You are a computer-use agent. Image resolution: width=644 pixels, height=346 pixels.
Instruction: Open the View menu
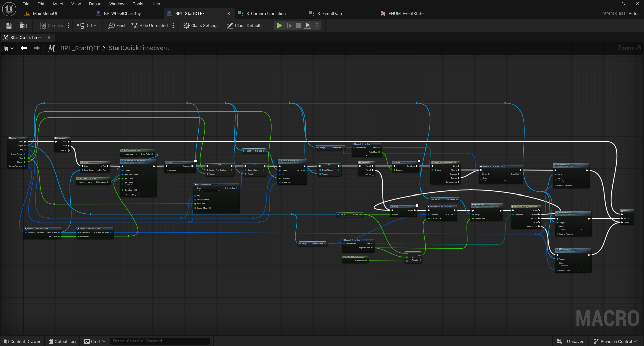coord(76,4)
